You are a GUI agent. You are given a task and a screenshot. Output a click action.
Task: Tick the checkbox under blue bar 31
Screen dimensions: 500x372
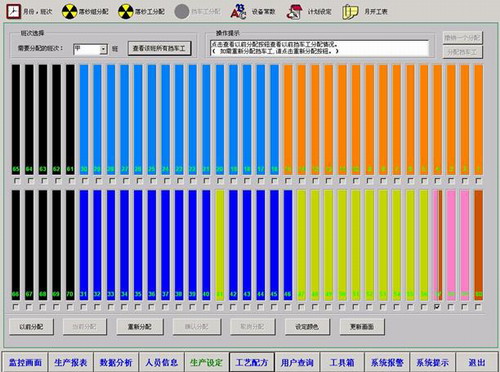pyautogui.click(x=83, y=307)
